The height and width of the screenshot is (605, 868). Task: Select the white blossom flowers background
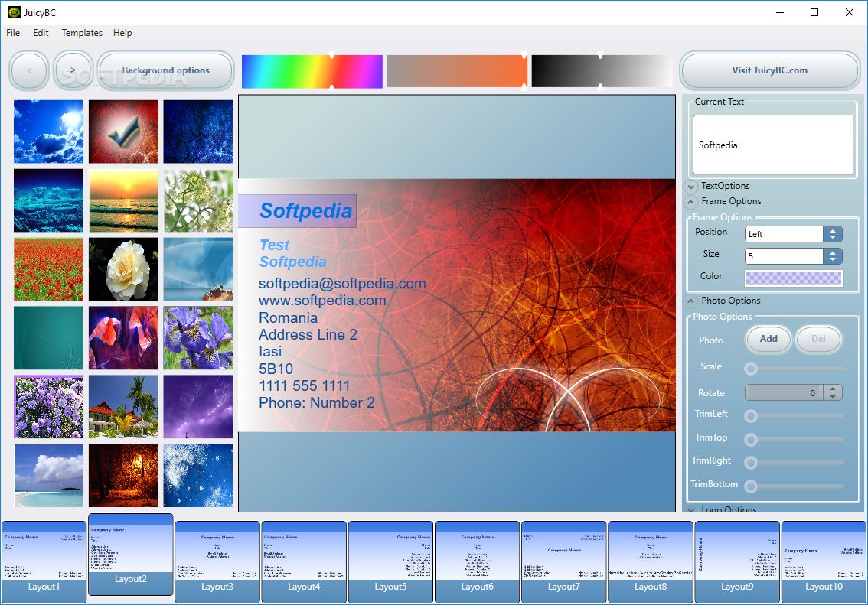point(198,200)
